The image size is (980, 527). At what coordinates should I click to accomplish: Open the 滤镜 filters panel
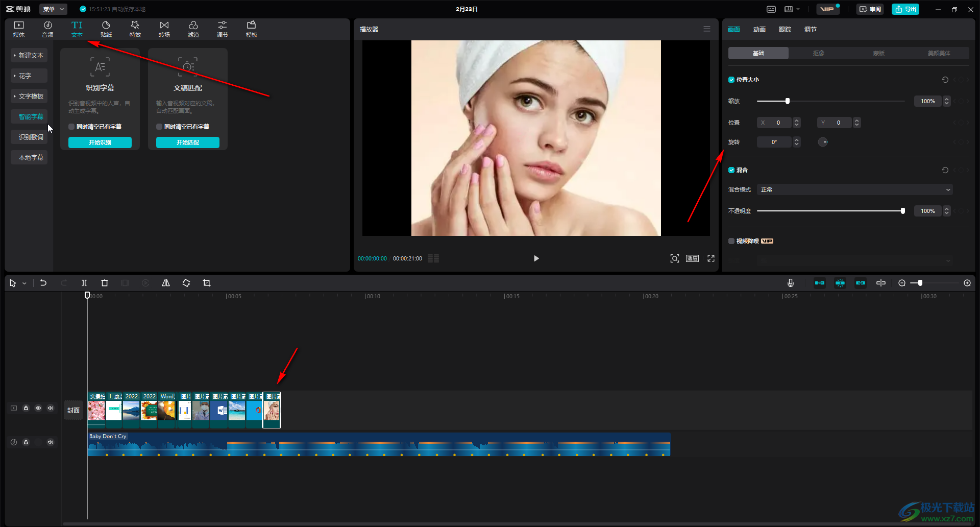(x=193, y=29)
